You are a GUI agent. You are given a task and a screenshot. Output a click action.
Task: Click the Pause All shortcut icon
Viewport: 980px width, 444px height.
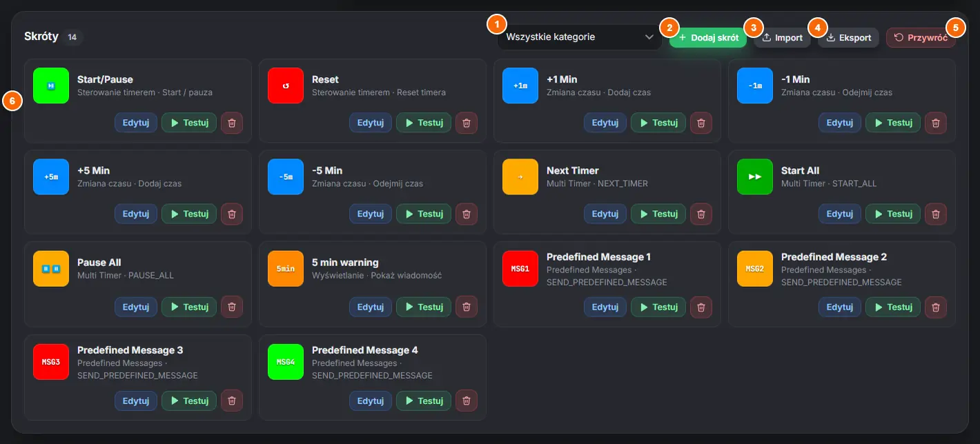click(51, 268)
